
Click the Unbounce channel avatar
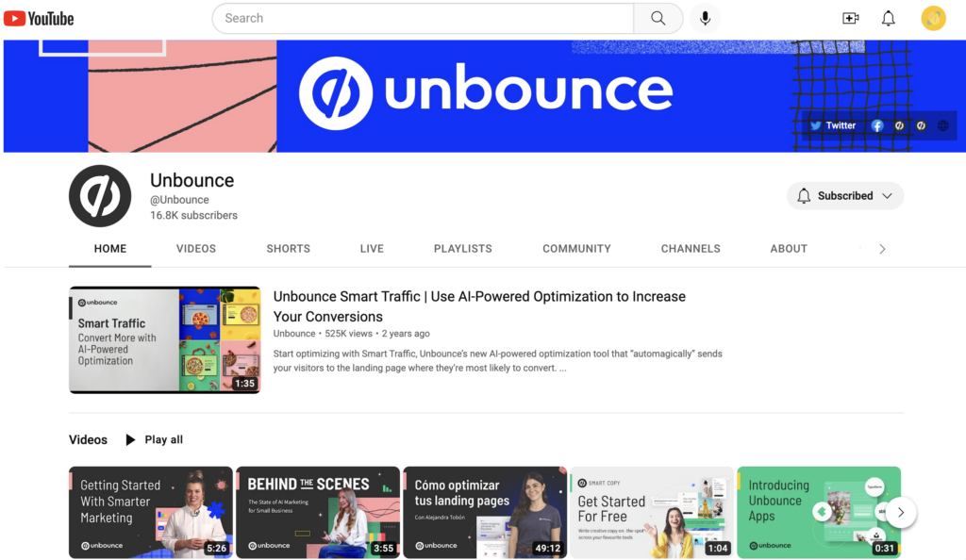click(100, 196)
